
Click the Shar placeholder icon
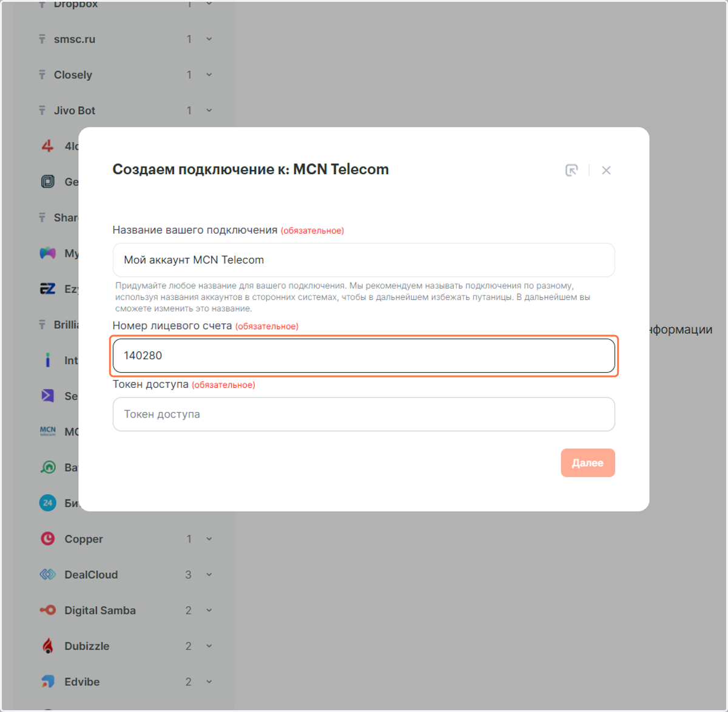[42, 217]
